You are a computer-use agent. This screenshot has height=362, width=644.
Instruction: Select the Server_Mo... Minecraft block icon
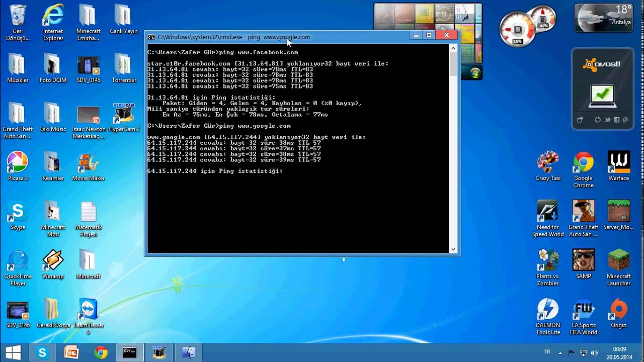[x=618, y=215]
